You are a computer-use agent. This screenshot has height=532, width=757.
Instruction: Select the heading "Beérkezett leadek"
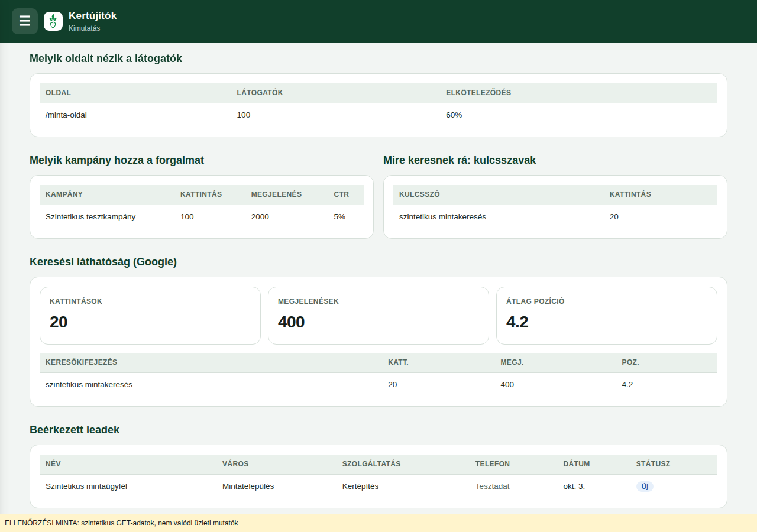(x=75, y=430)
